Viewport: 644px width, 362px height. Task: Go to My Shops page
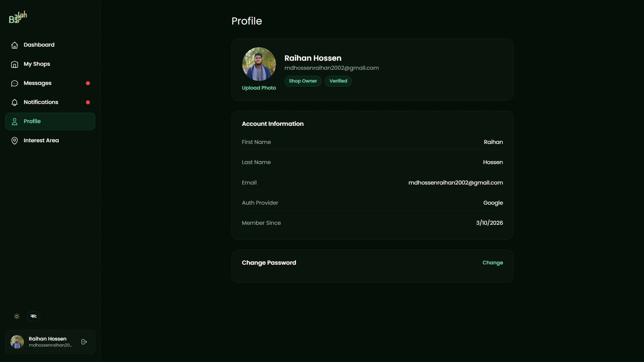(37, 64)
